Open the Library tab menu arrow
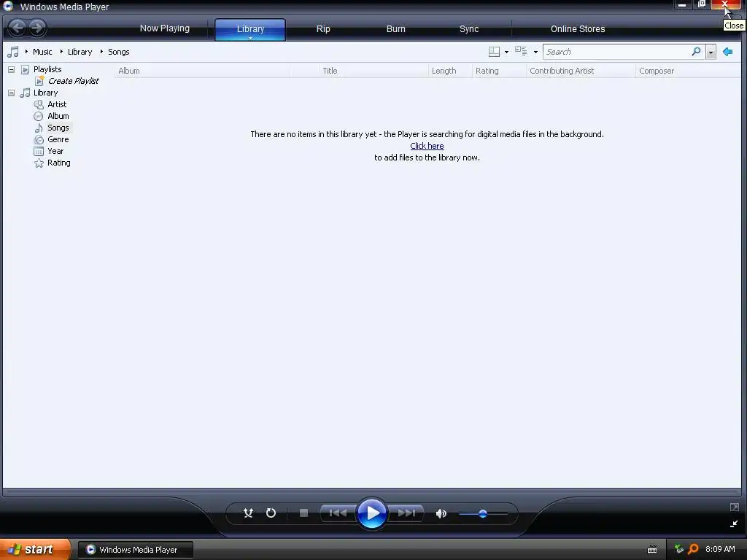 pyautogui.click(x=250, y=38)
